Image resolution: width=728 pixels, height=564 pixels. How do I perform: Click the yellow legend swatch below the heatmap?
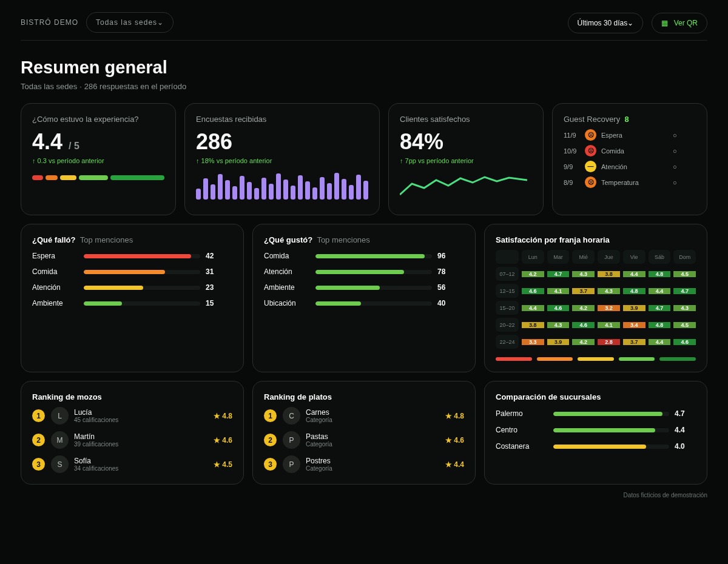pos(596,359)
